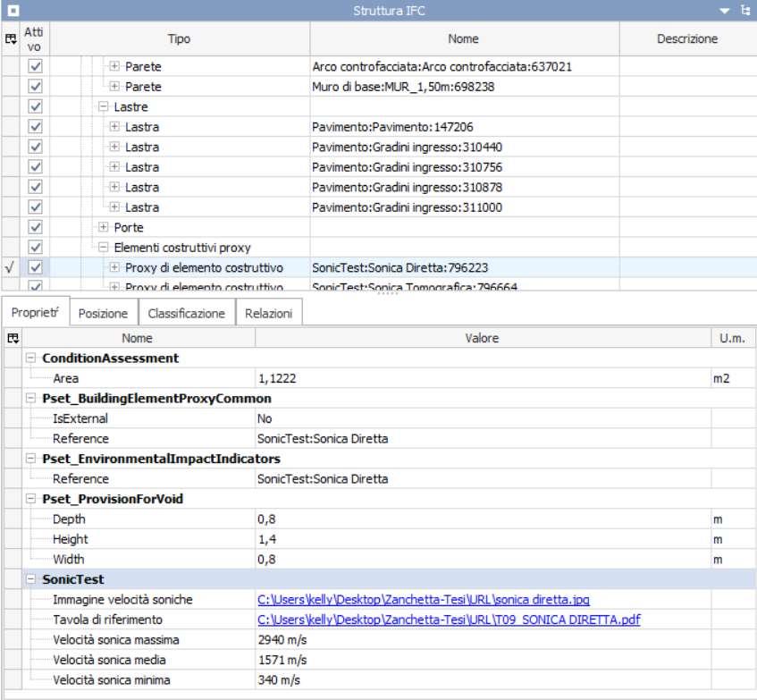Open the T09_SONICA DIRETTA.pdf link
Image resolution: width=757 pixels, height=700 pixels.
click(449, 620)
